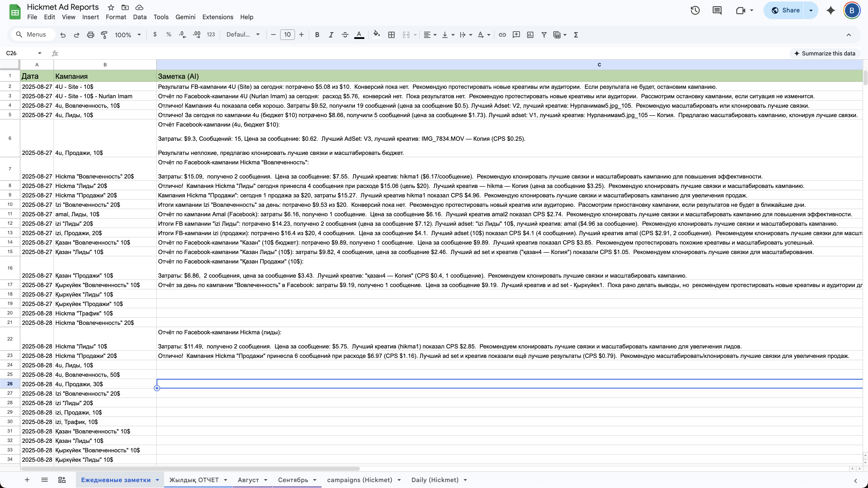Screen dimensions: 868x488
Task: Open Gemini sparkle icon at top right
Action: click(831, 10)
